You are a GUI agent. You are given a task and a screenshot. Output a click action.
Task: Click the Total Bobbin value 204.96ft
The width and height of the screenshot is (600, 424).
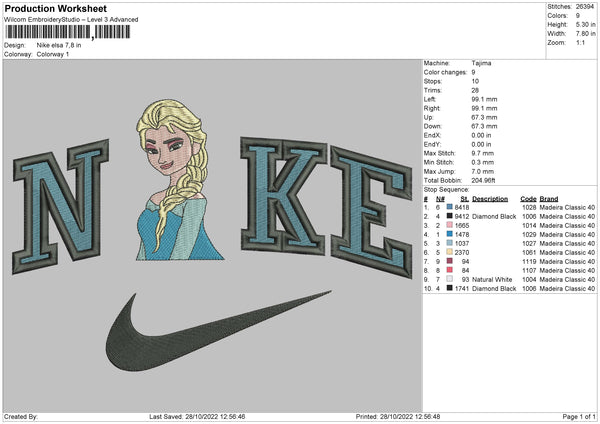point(483,180)
